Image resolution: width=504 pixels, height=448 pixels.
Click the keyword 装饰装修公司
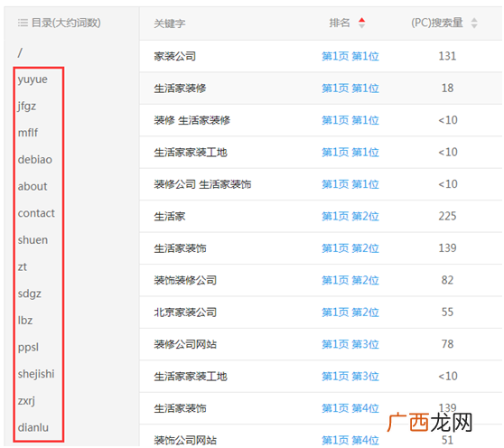pos(185,280)
